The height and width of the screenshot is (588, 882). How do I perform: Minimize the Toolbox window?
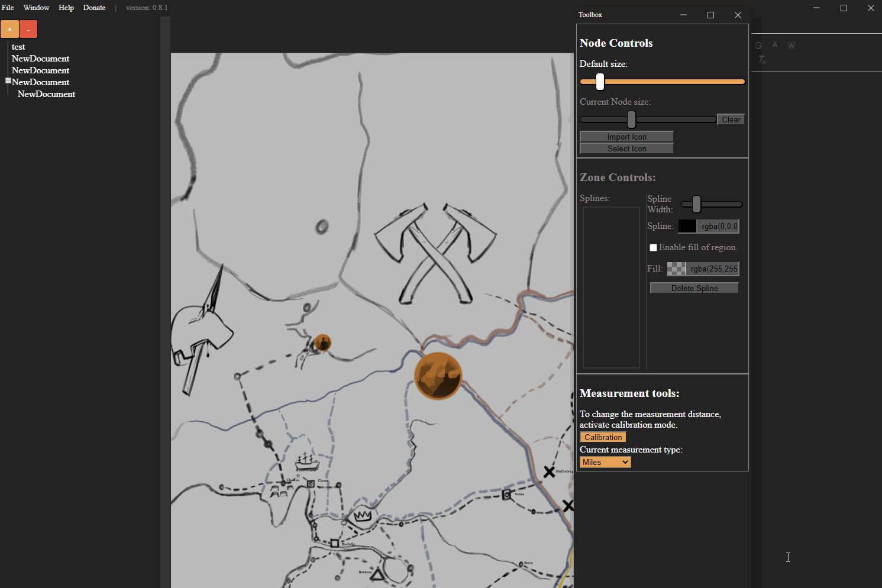pos(683,15)
